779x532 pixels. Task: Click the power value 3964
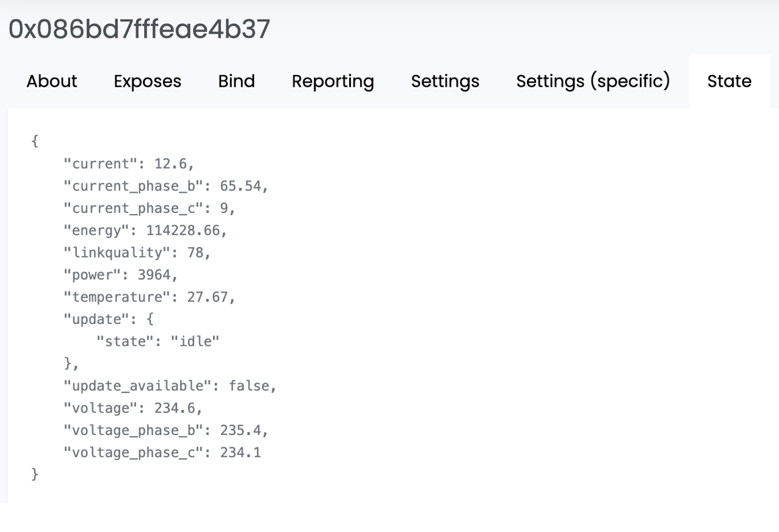pos(154,275)
